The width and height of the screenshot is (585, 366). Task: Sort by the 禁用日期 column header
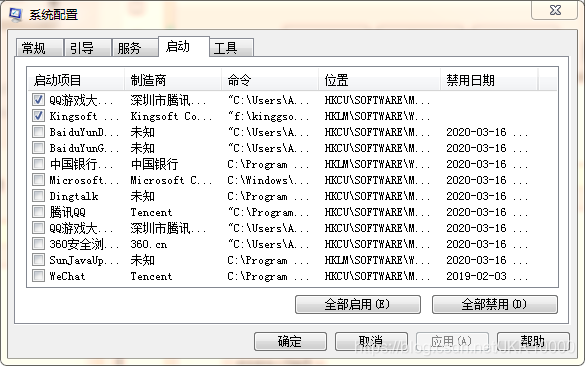tap(489, 79)
